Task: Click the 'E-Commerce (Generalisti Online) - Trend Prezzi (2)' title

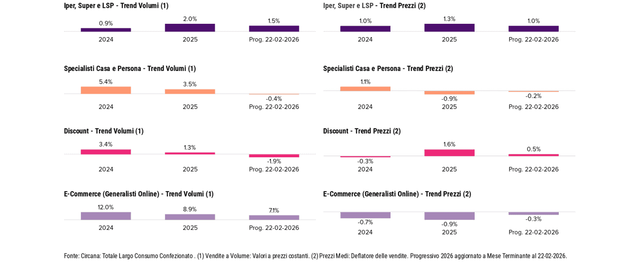Action: point(397,194)
